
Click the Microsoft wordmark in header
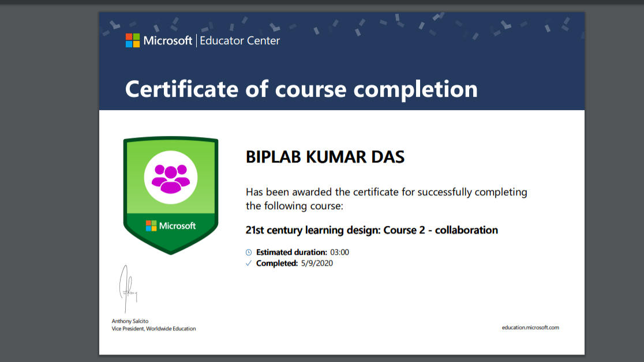167,40
